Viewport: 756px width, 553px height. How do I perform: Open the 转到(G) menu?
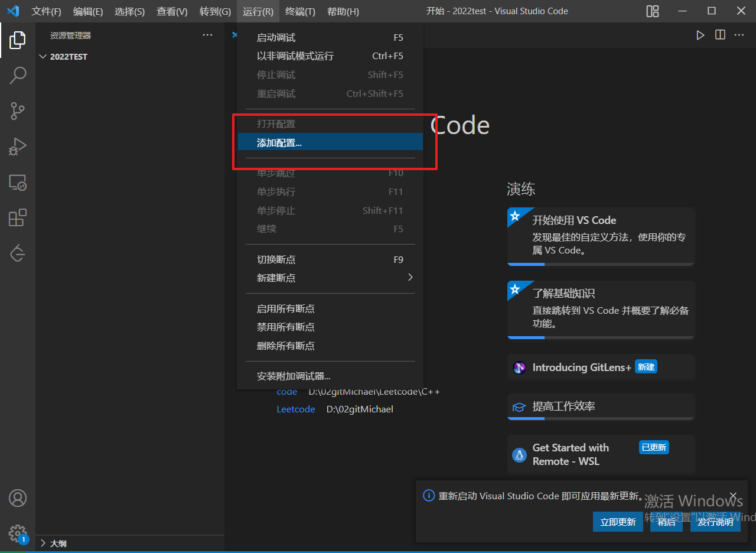(x=215, y=11)
